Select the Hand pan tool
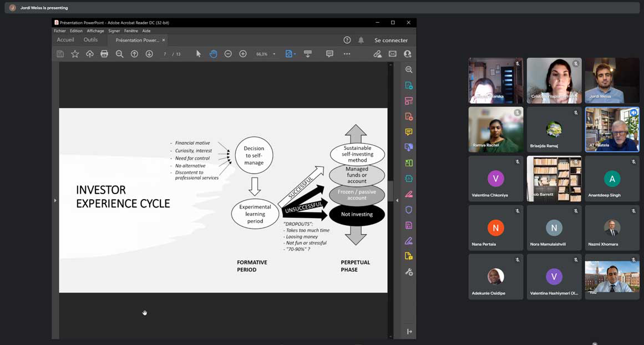This screenshot has height=345, width=644. coord(213,54)
